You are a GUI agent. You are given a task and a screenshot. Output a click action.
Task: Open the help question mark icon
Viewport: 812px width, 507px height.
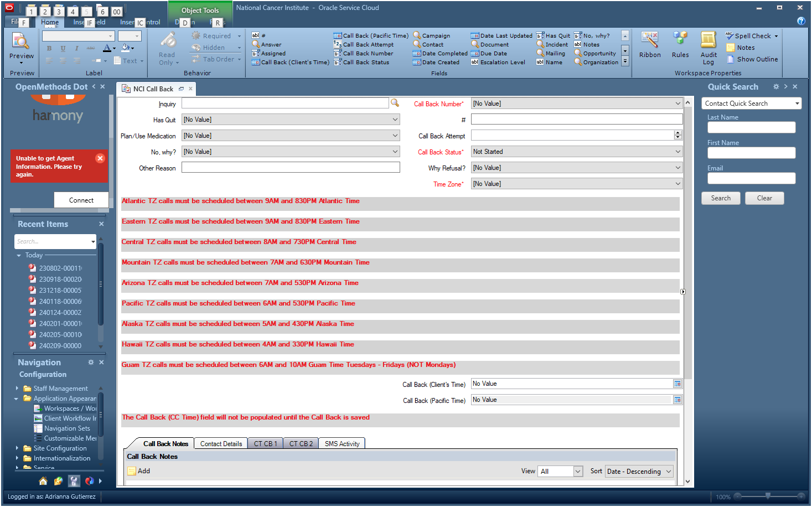pos(801,21)
